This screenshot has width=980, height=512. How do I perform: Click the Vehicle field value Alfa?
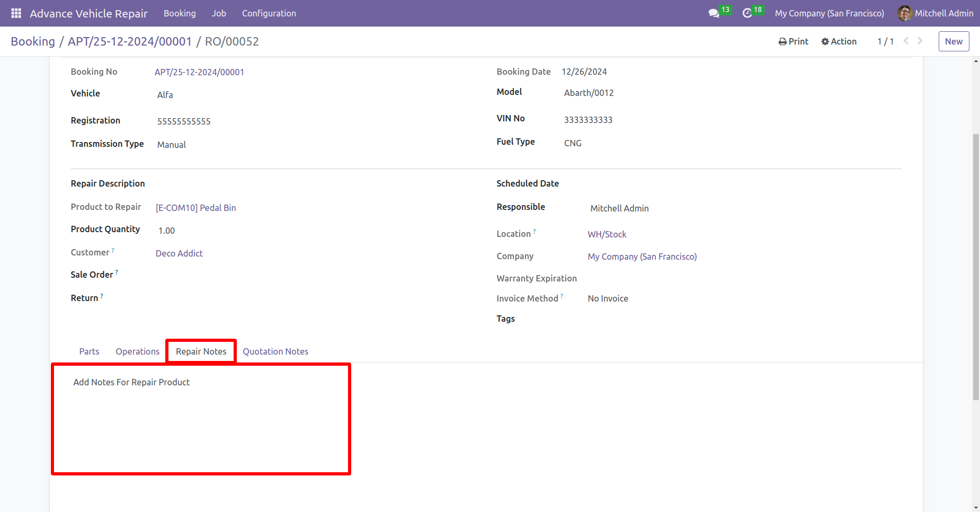coord(165,95)
